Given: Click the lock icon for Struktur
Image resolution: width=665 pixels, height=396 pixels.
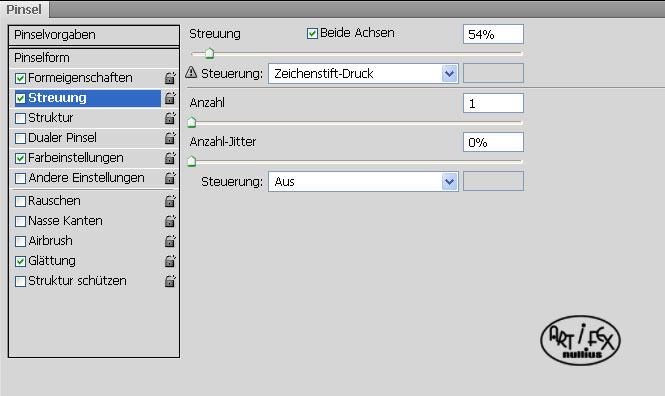Looking at the screenshot, I should pyautogui.click(x=170, y=118).
